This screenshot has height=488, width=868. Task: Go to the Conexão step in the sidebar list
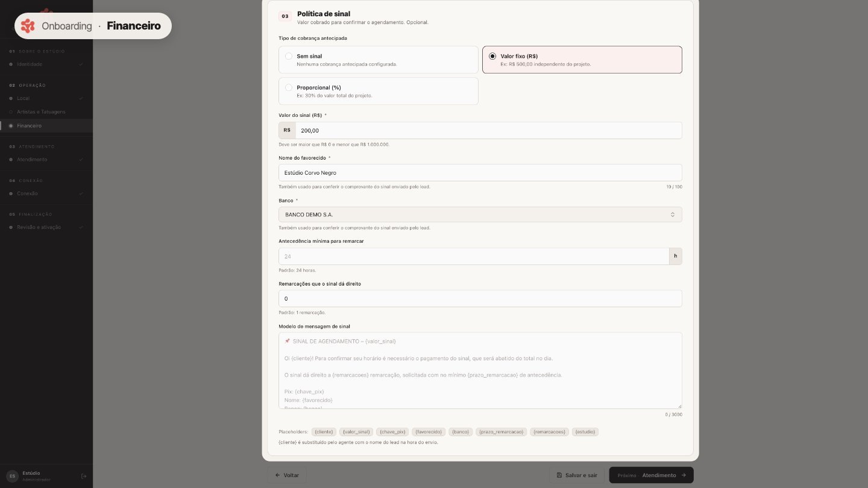click(x=46, y=193)
